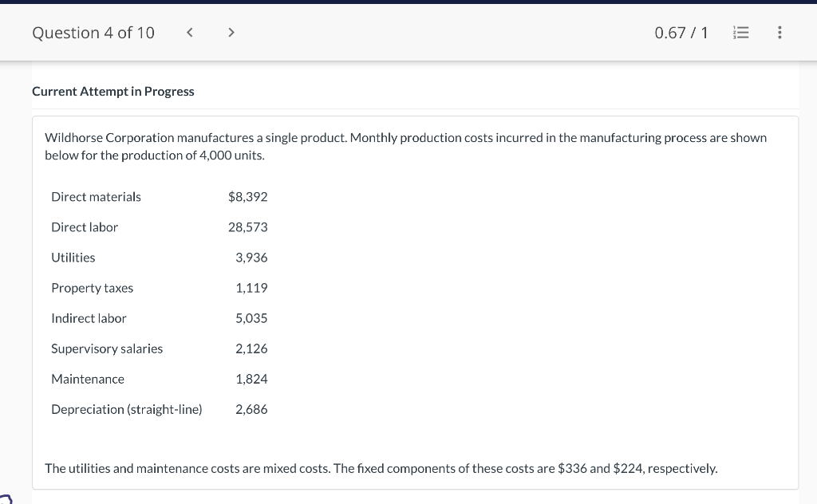Select the 28,573 direct labor value
Viewport: 817px width, 504px height.
pyautogui.click(x=247, y=227)
